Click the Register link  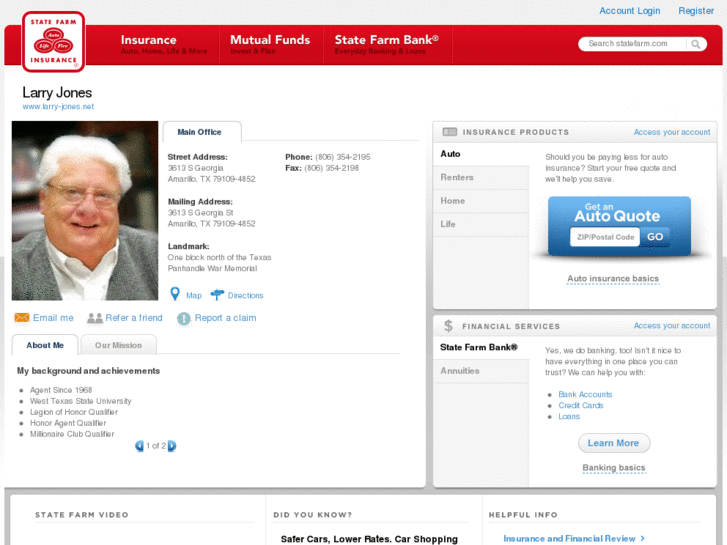tap(695, 11)
